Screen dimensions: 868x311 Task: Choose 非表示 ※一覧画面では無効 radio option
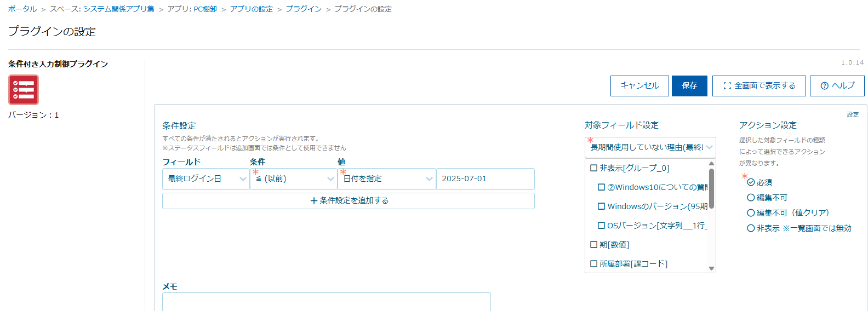point(751,228)
